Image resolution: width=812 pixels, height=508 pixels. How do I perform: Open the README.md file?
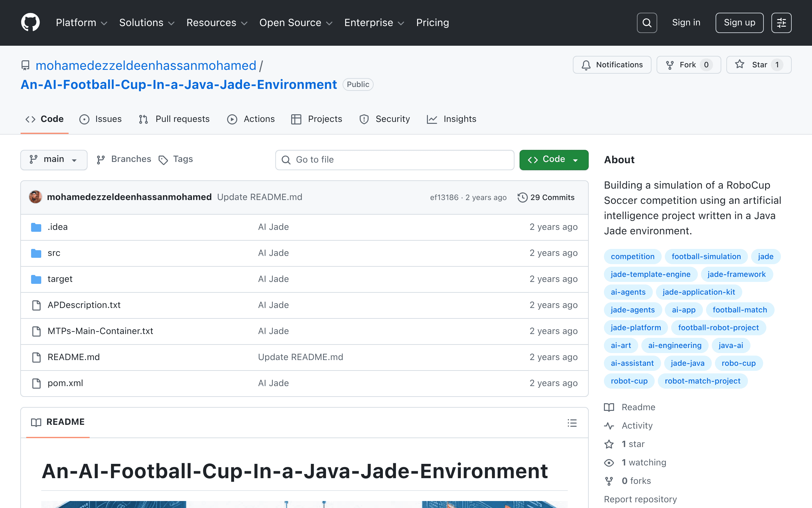pyautogui.click(x=74, y=357)
